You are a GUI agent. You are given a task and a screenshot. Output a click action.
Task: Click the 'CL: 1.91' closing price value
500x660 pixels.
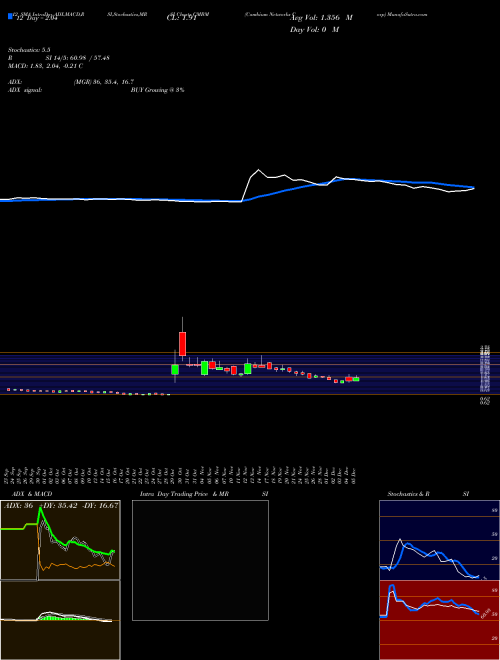[x=182, y=18]
